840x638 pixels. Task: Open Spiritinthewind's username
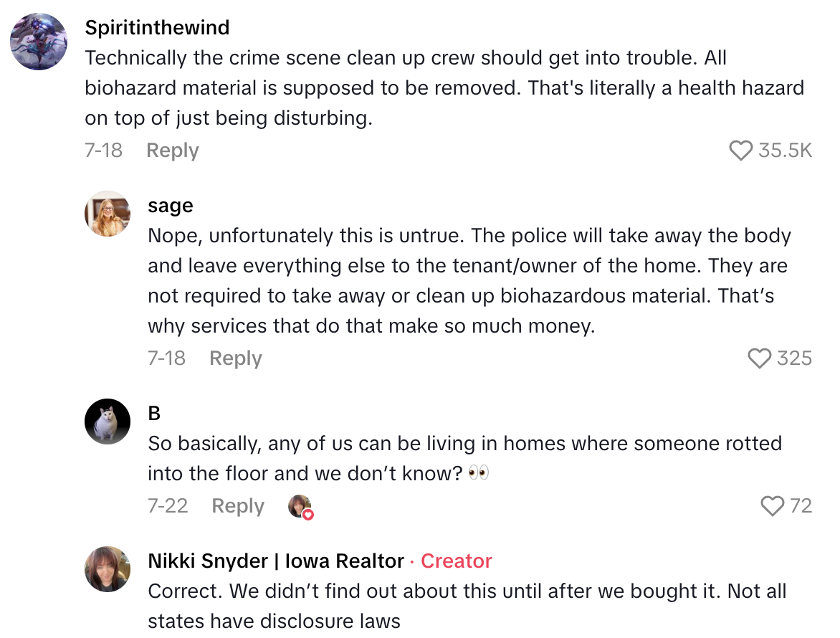157,27
